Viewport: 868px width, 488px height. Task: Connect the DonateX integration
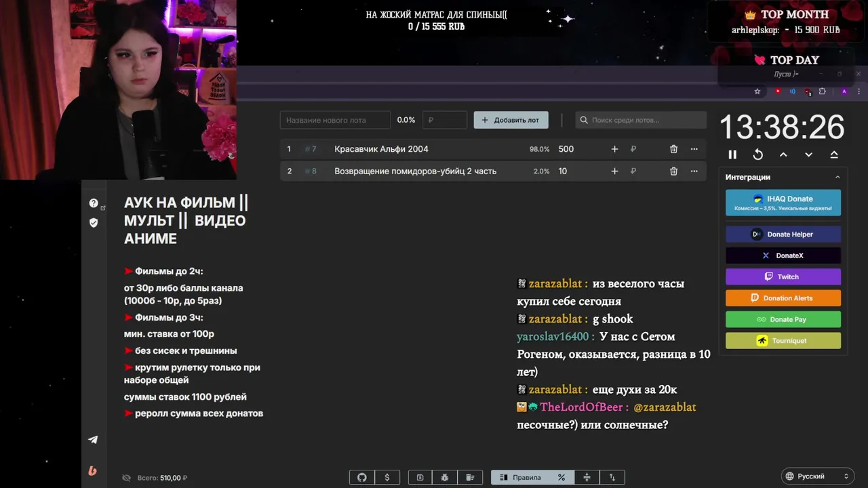(783, 256)
